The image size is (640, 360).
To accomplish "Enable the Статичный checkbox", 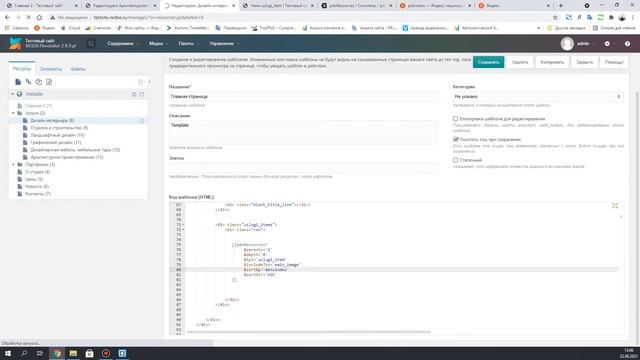I will pyautogui.click(x=456, y=160).
